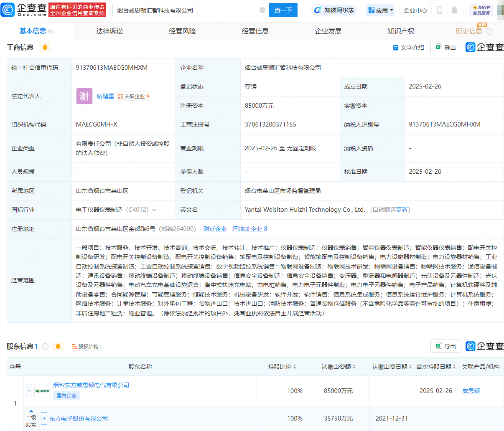Switch to 知识产权 tab
Screen dimensions: 504x431
[x=401, y=31]
